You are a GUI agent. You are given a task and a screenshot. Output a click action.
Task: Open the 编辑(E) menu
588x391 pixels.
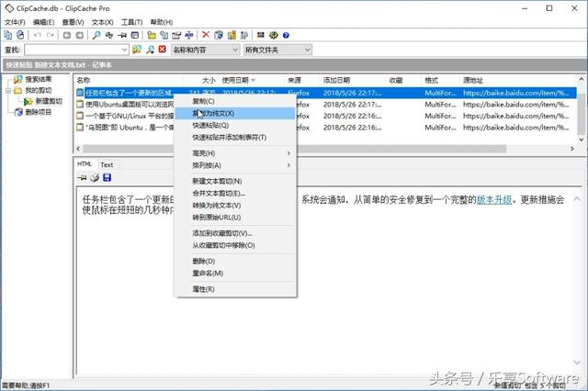click(x=43, y=22)
